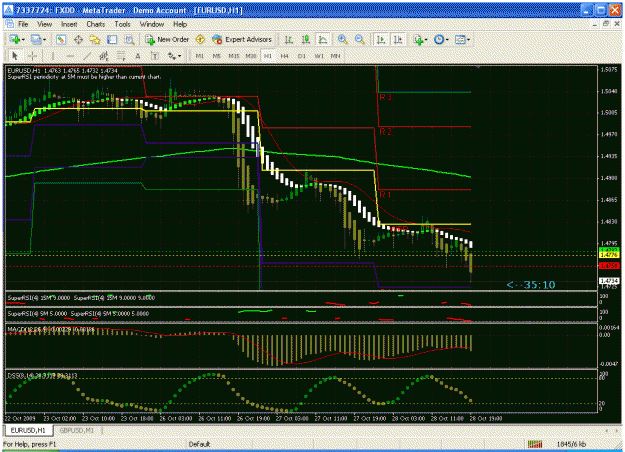625x452 pixels.
Task: Click the connection status 1845/6 kb
Action: [x=572, y=444]
